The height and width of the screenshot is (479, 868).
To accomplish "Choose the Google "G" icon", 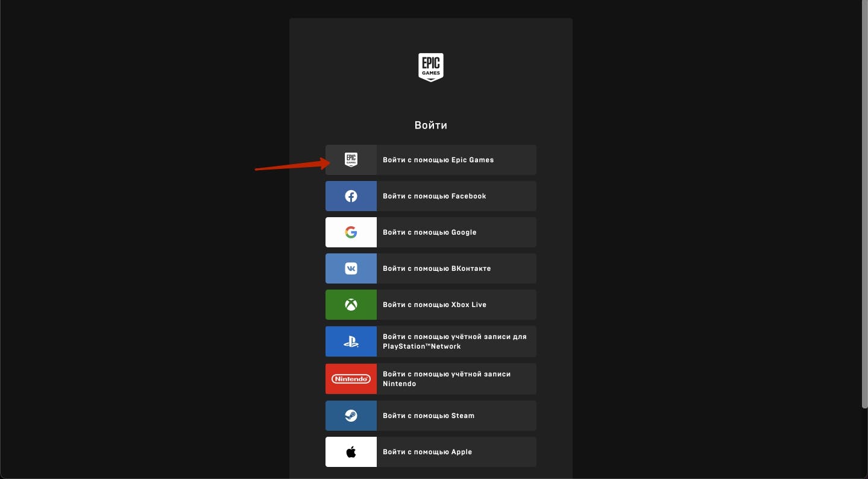I will pos(351,232).
